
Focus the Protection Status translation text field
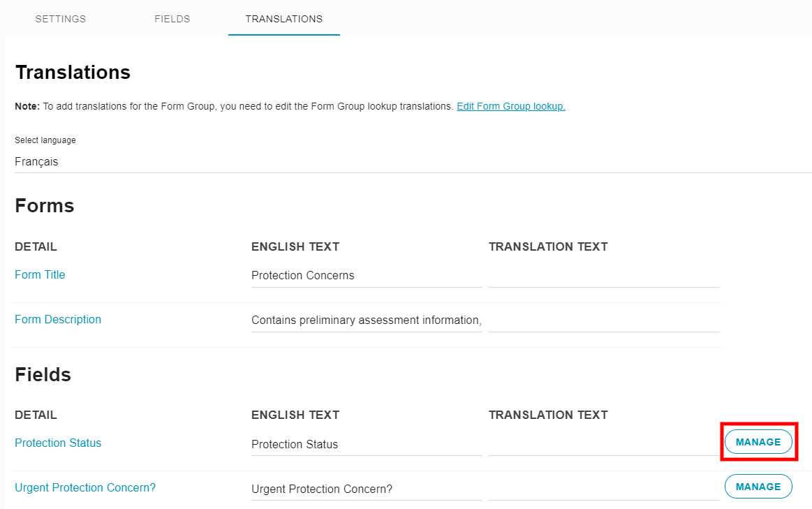pyautogui.click(x=603, y=444)
